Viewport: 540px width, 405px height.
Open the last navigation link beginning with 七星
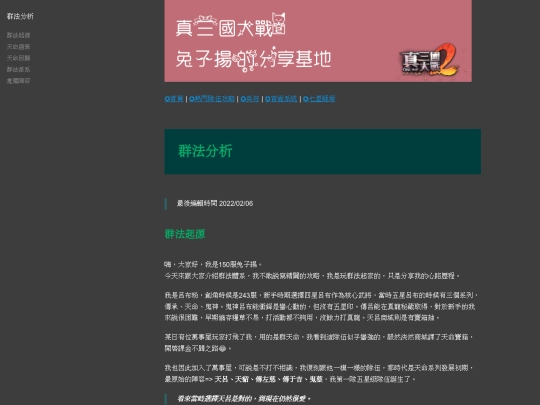click(x=319, y=99)
